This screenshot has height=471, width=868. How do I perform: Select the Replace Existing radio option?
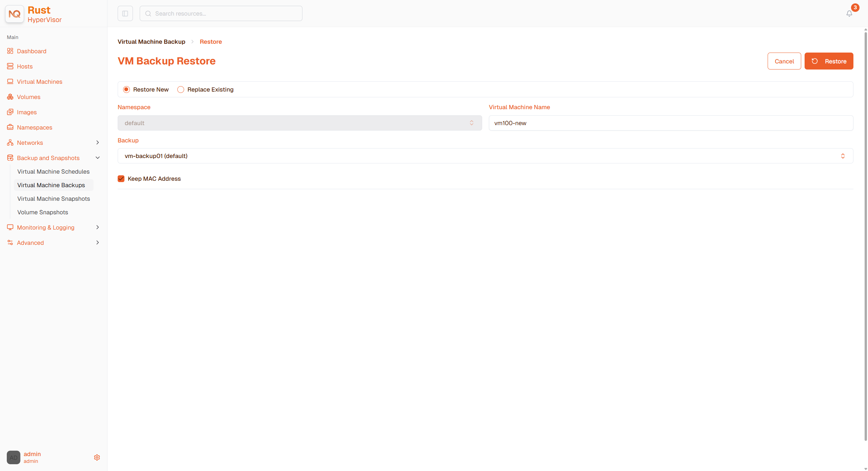pos(181,90)
